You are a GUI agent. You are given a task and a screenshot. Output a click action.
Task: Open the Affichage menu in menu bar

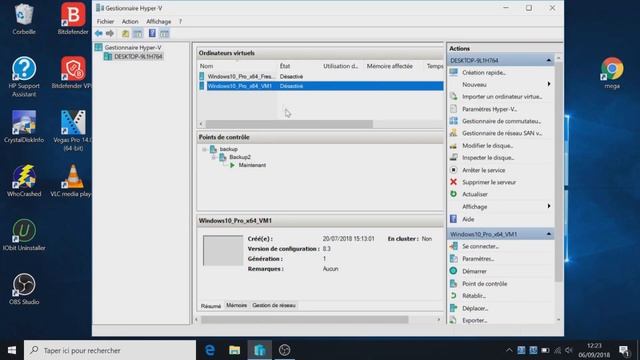click(x=158, y=22)
